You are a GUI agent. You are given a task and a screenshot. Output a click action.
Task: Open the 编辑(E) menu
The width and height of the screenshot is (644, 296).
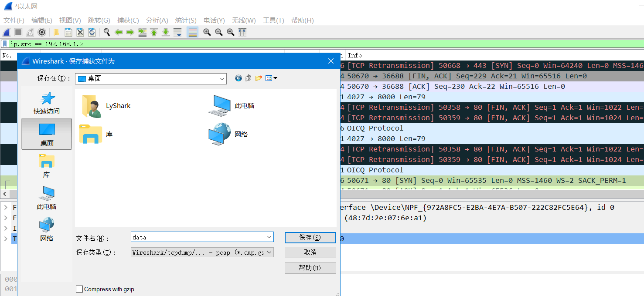[41, 20]
